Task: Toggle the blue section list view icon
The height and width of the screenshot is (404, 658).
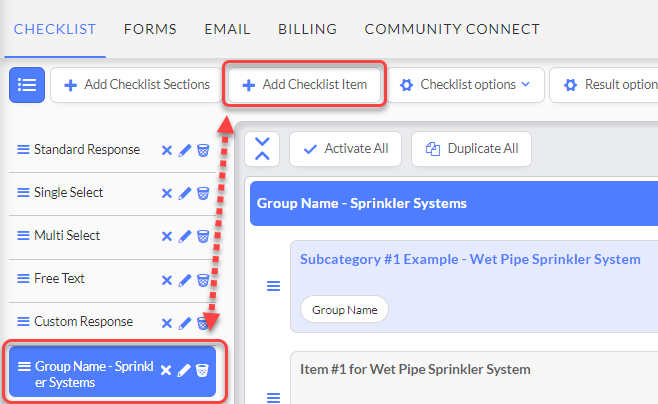Action: coord(27,85)
